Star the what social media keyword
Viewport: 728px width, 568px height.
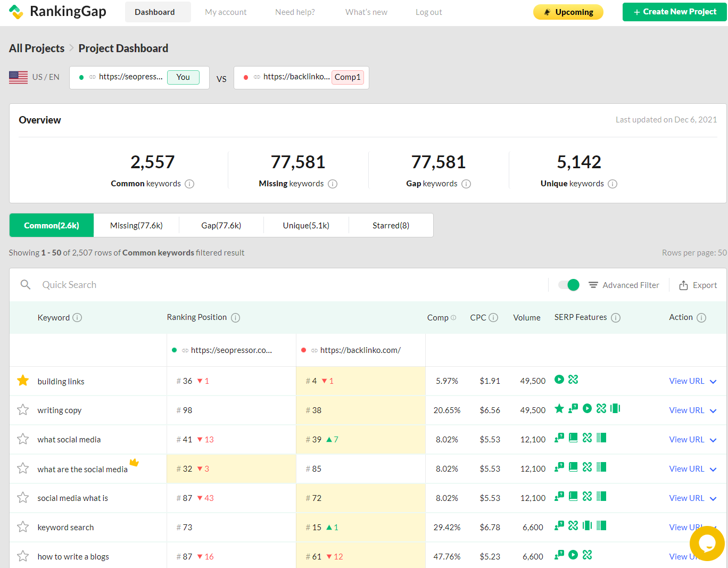coord(23,439)
